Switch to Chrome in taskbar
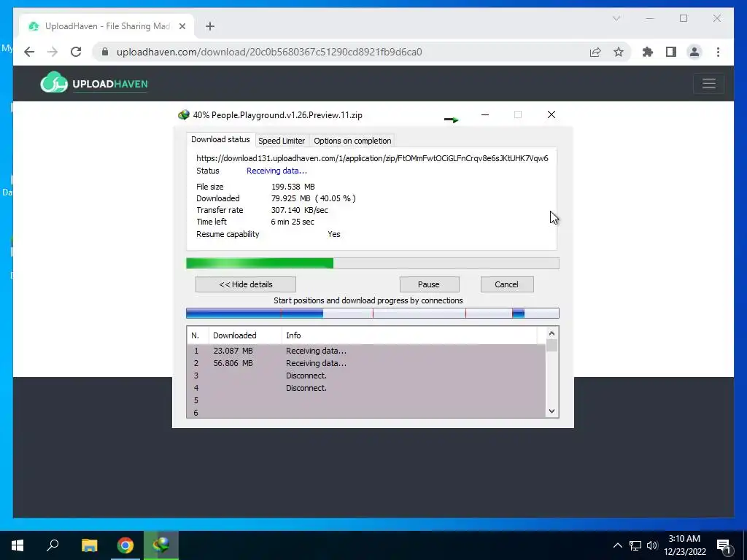Viewport: 747px width, 560px height. tap(125, 545)
